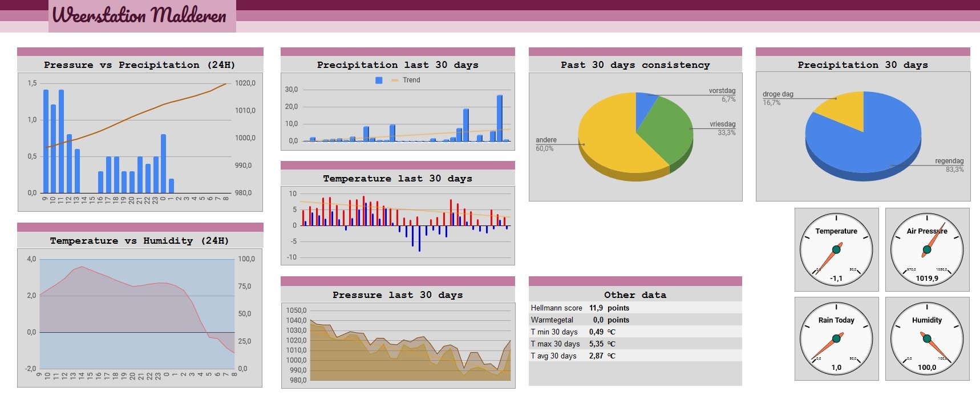
Task: Click the blue Trend legend square
Action: click(379, 80)
